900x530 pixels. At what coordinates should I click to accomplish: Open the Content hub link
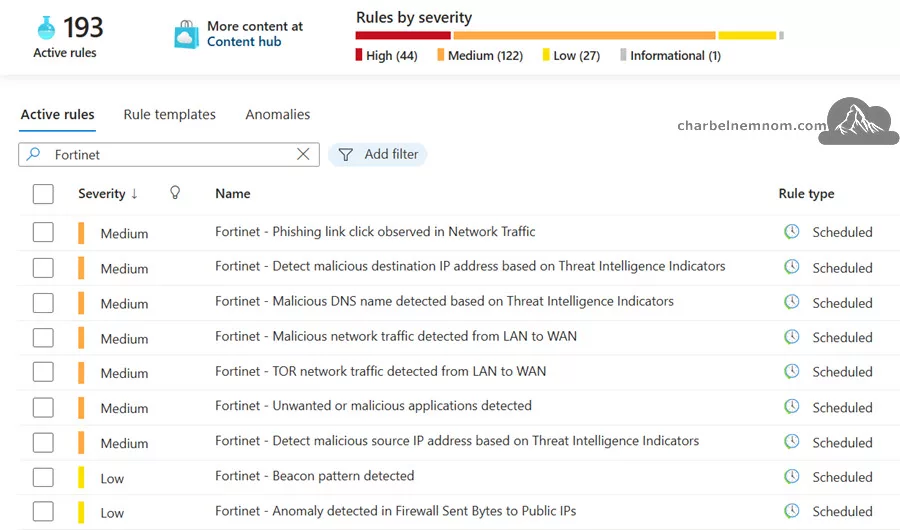244,41
